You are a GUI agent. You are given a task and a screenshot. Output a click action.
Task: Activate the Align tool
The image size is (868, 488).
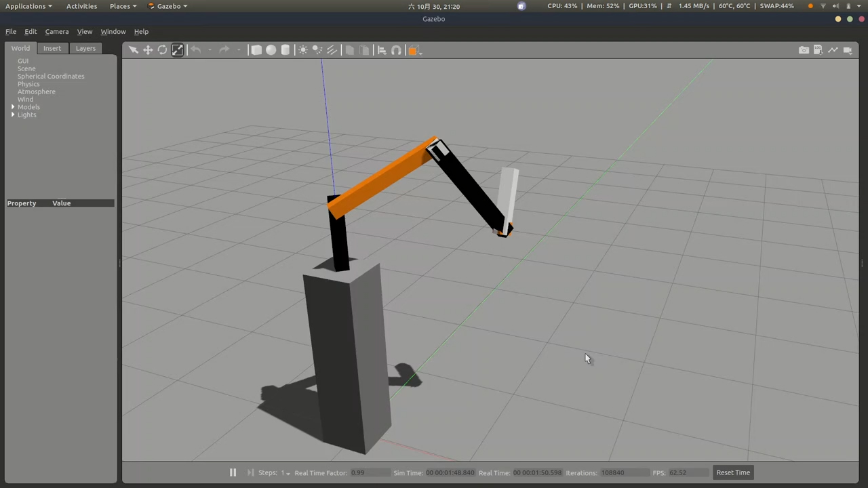coord(381,50)
